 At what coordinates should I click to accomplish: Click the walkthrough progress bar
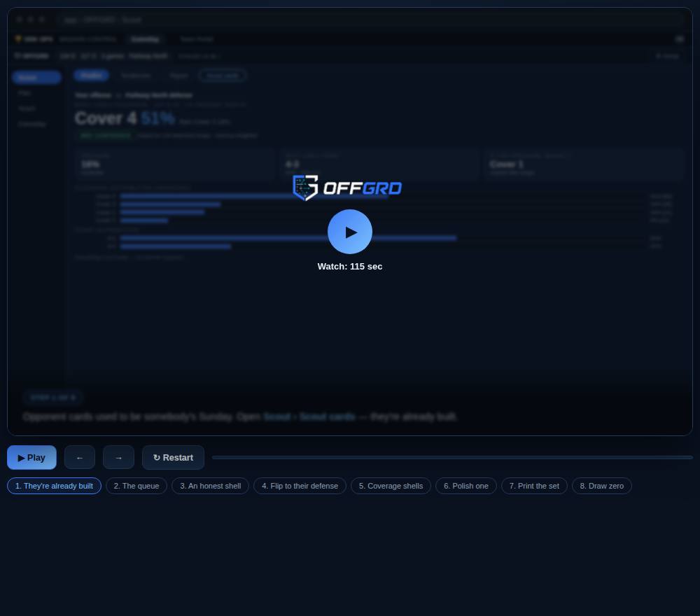click(452, 458)
